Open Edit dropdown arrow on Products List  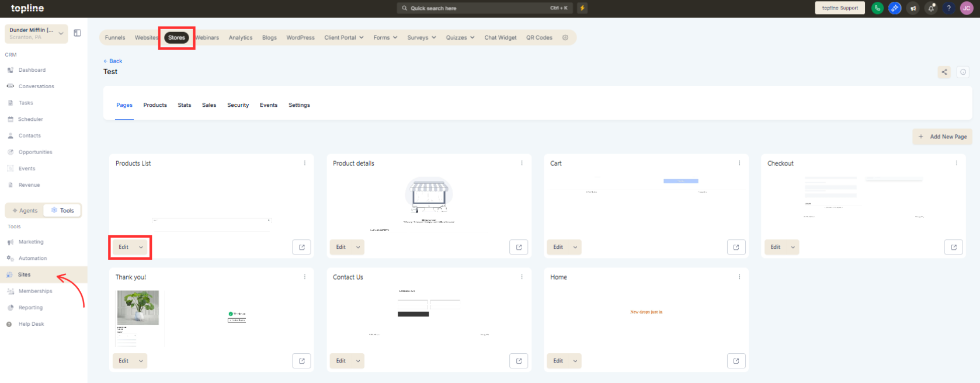141,248
